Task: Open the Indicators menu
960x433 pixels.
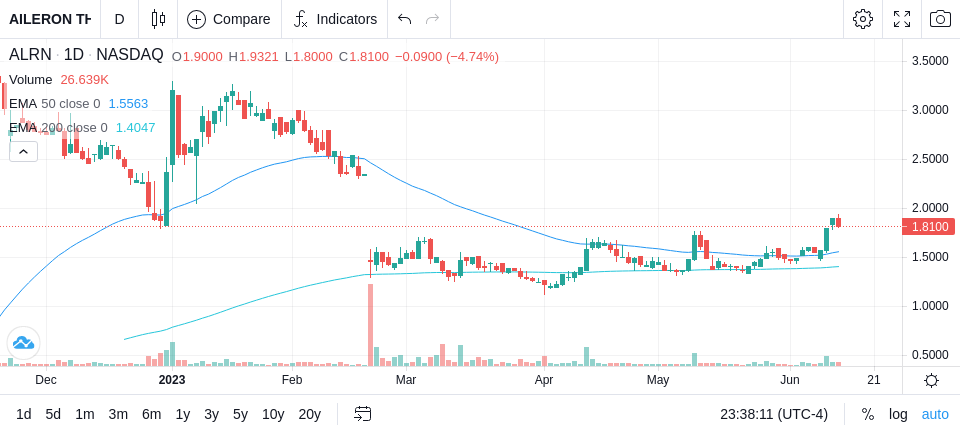Action: pos(335,19)
